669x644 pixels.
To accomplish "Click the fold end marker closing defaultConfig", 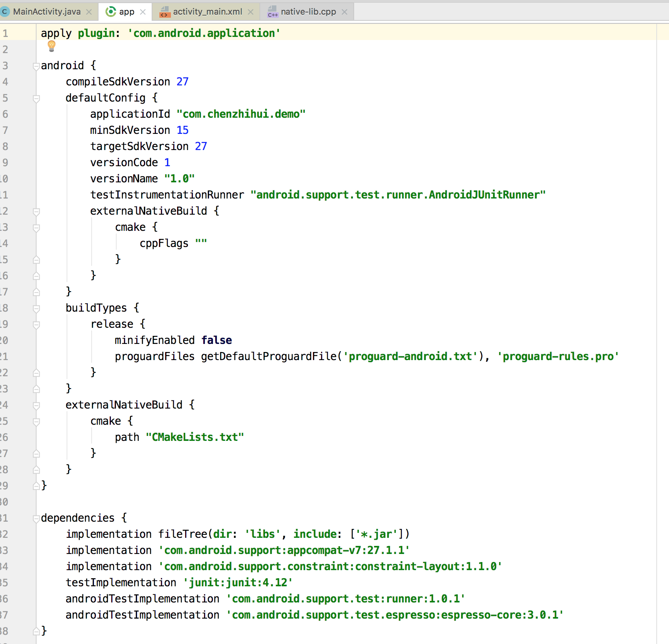I will (36, 292).
